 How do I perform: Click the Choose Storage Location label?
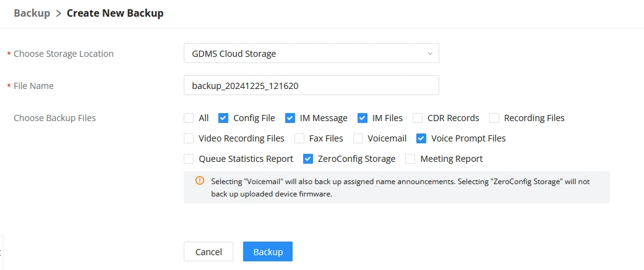click(64, 54)
